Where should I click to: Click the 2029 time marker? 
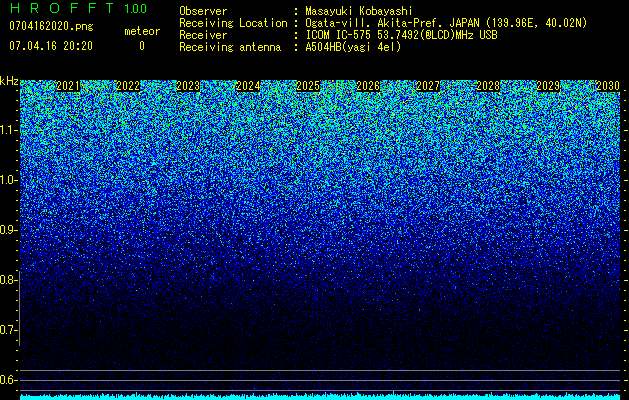pyautogui.click(x=548, y=86)
